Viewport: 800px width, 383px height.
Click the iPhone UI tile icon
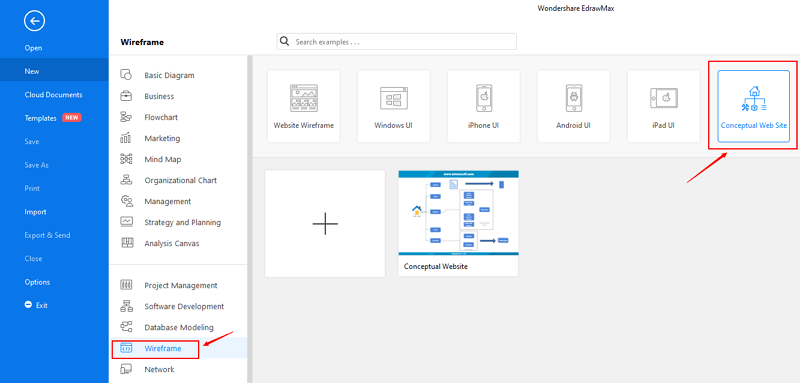[484, 98]
